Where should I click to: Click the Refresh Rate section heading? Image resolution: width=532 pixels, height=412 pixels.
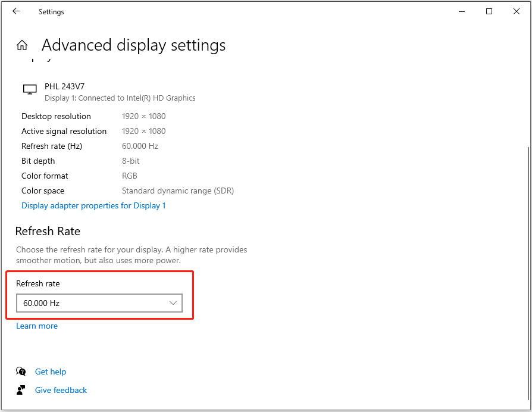point(48,231)
